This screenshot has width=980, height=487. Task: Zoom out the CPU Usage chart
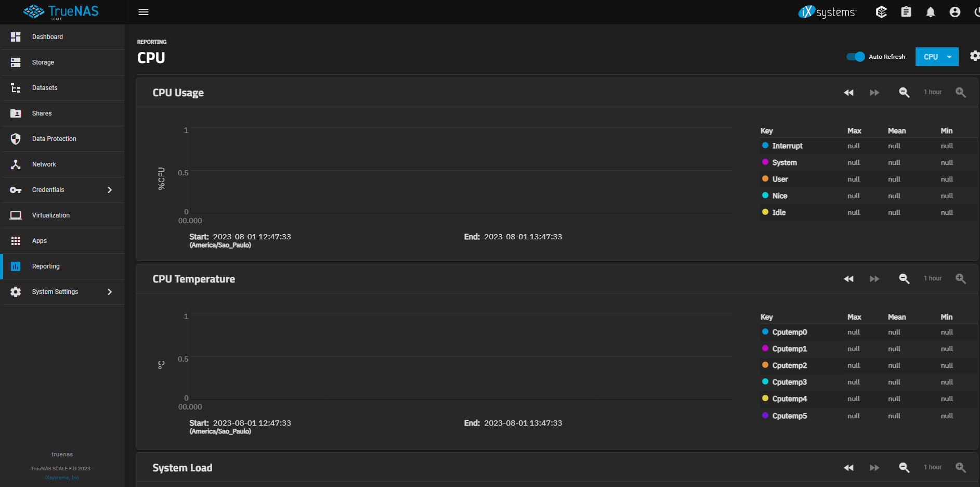coord(905,93)
